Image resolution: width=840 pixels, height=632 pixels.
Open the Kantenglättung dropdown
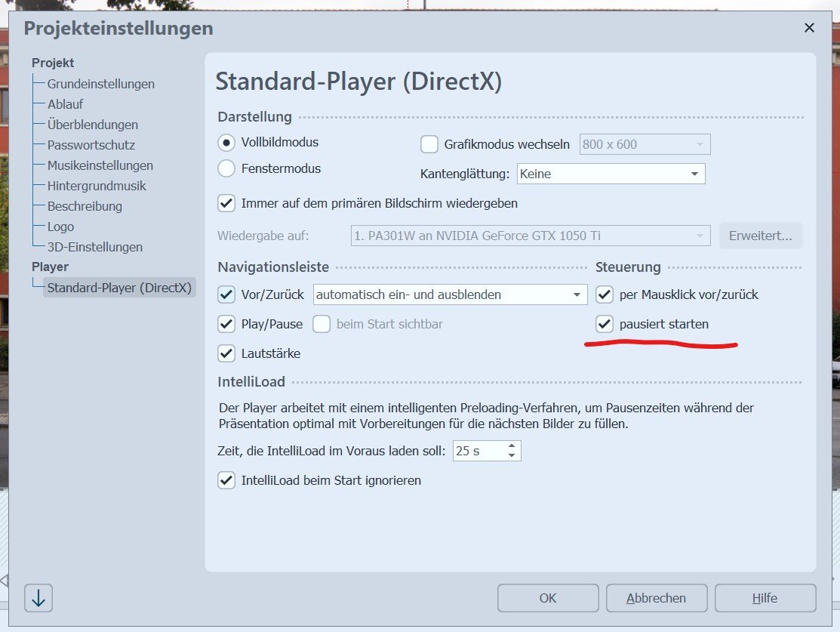(610, 174)
